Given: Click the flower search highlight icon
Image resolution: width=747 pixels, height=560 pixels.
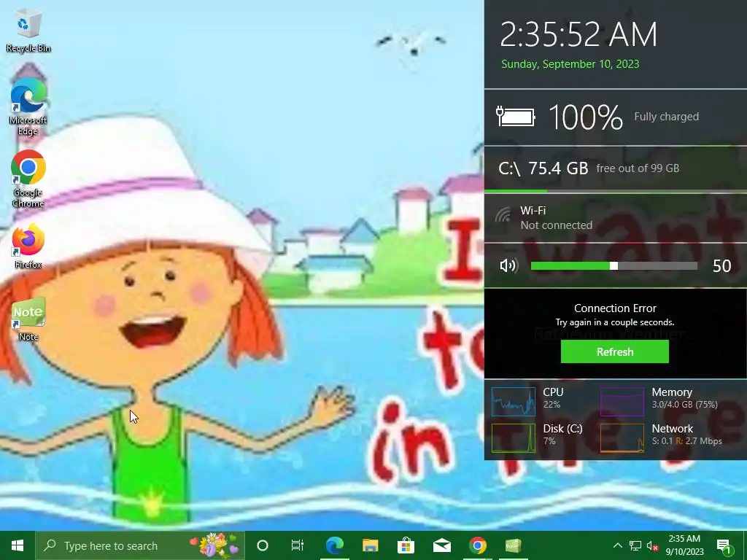Looking at the screenshot, I should click(214, 545).
